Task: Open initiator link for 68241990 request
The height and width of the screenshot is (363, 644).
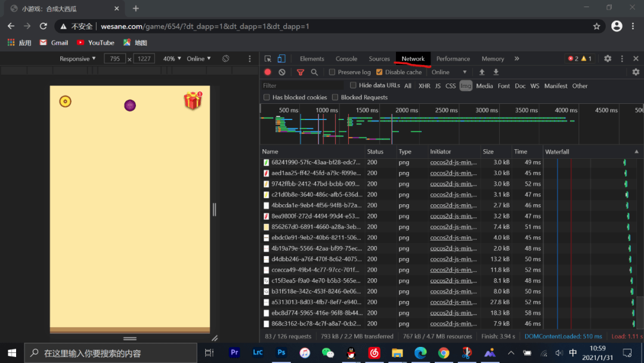Action: (453, 162)
